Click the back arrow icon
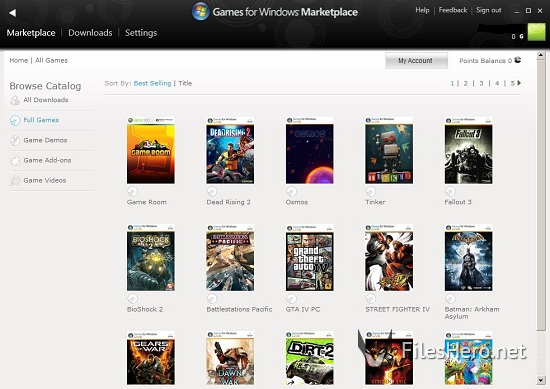 13,13
